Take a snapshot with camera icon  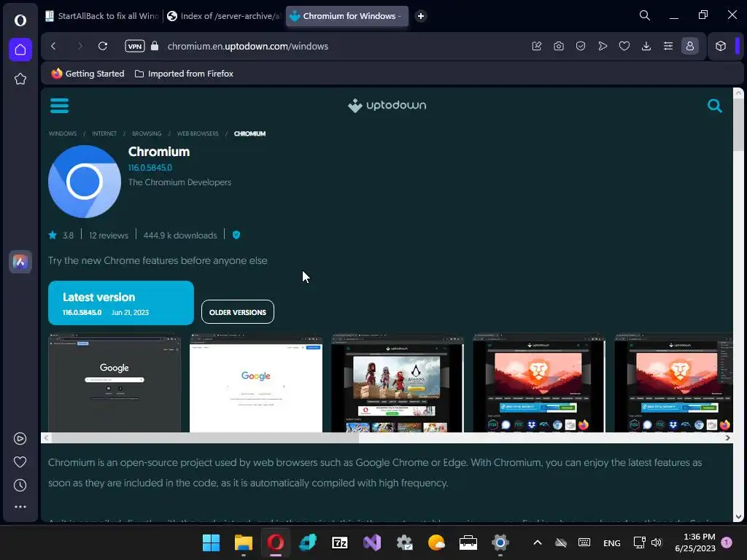click(559, 46)
